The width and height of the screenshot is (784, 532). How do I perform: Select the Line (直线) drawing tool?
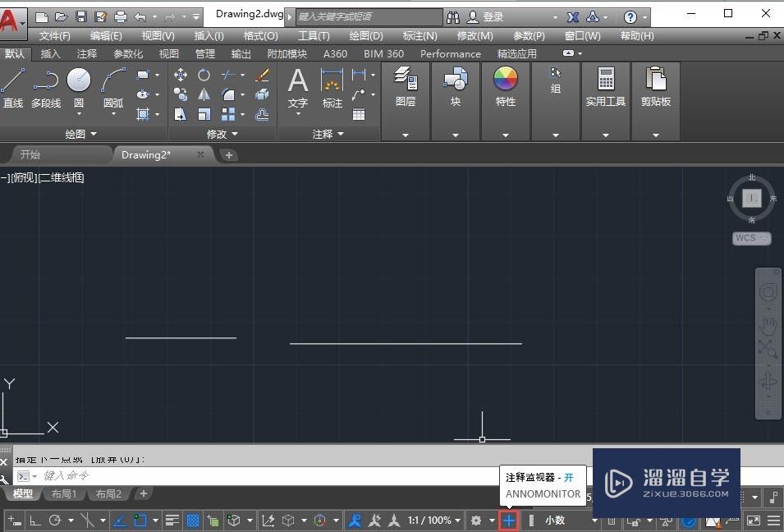point(13,88)
